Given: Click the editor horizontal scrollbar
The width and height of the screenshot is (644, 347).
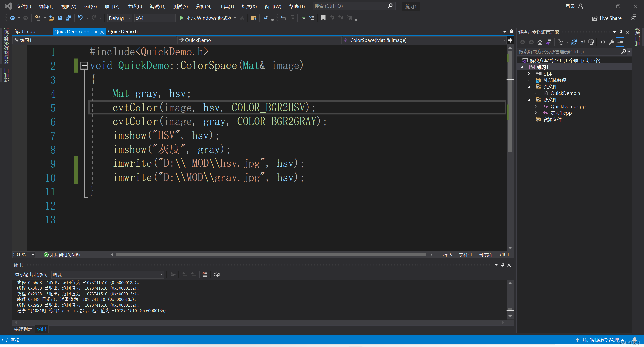Looking at the screenshot, I should point(271,255).
